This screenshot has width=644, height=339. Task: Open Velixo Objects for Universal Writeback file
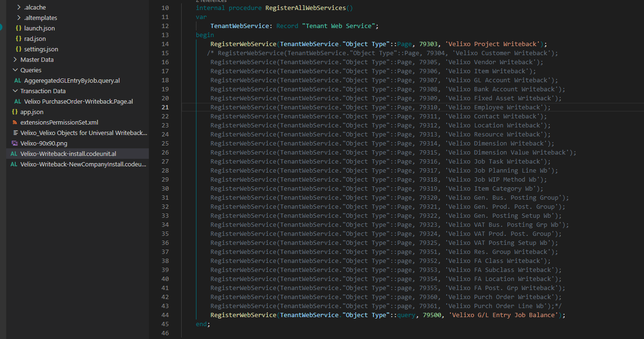pyautogui.click(x=84, y=133)
